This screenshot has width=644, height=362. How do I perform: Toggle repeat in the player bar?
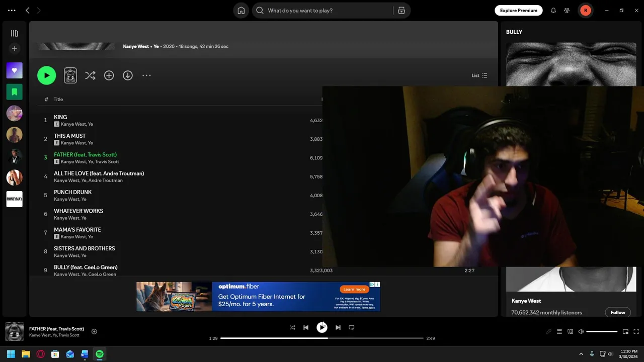[x=352, y=327]
